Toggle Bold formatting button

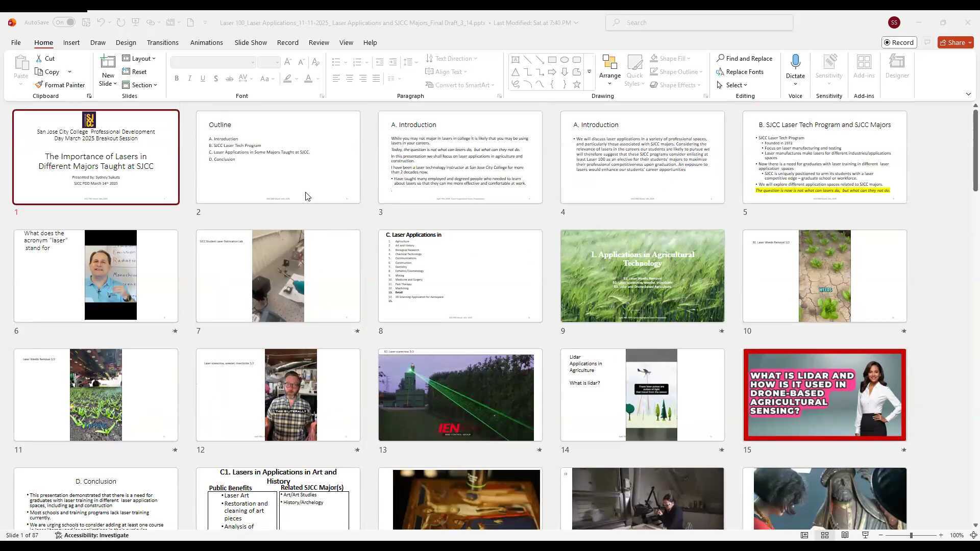(x=177, y=79)
